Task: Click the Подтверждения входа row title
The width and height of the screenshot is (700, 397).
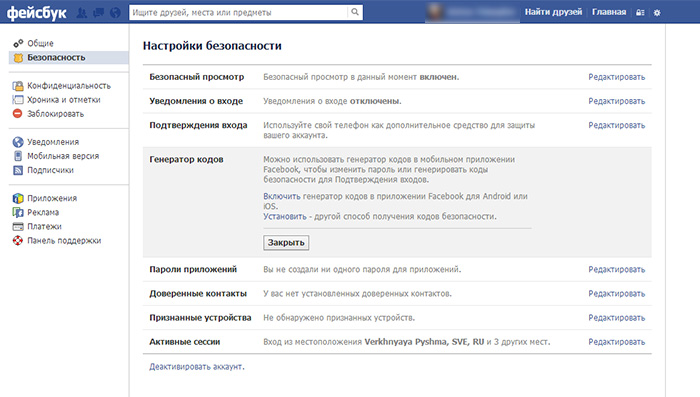Action: [x=198, y=125]
